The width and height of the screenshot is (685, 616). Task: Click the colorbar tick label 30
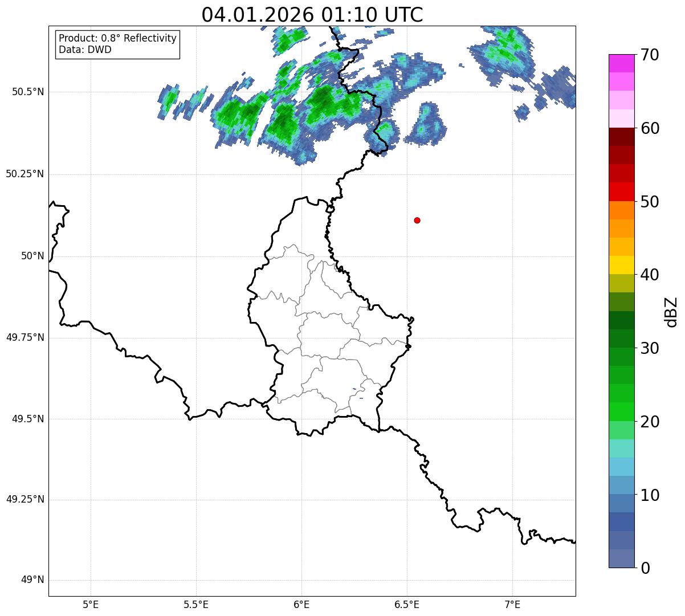650,348
